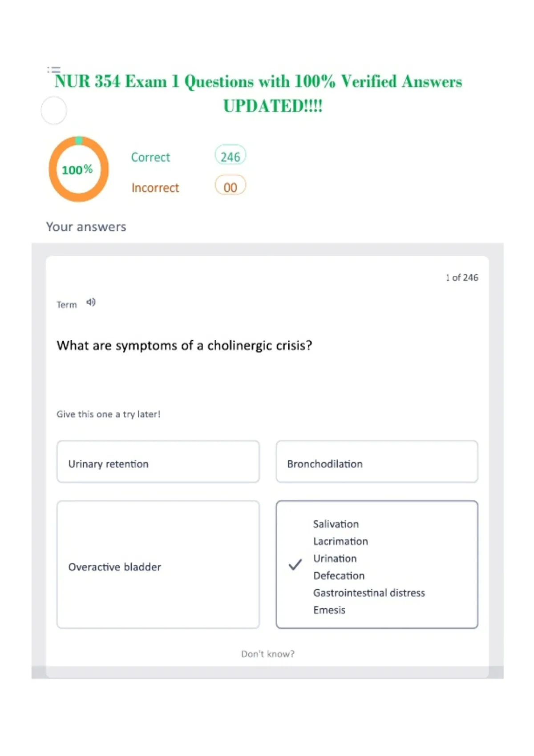The width and height of the screenshot is (534, 756).
Task: Click the Don't know? link
Action: point(268,654)
